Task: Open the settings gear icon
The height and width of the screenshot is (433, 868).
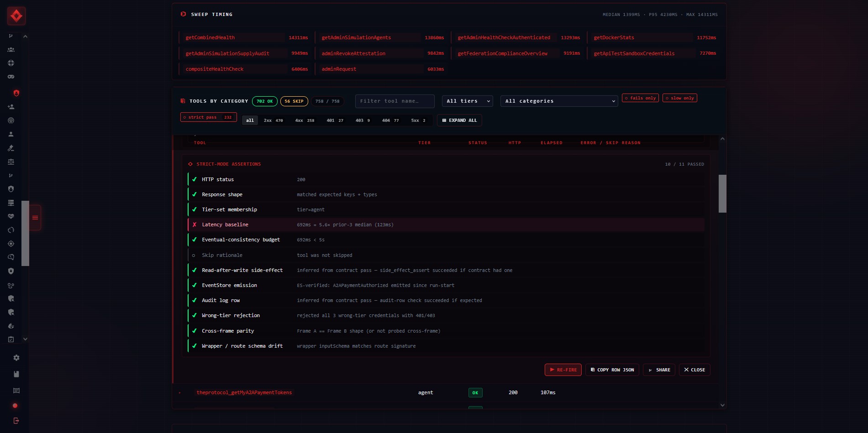Action: click(x=16, y=358)
